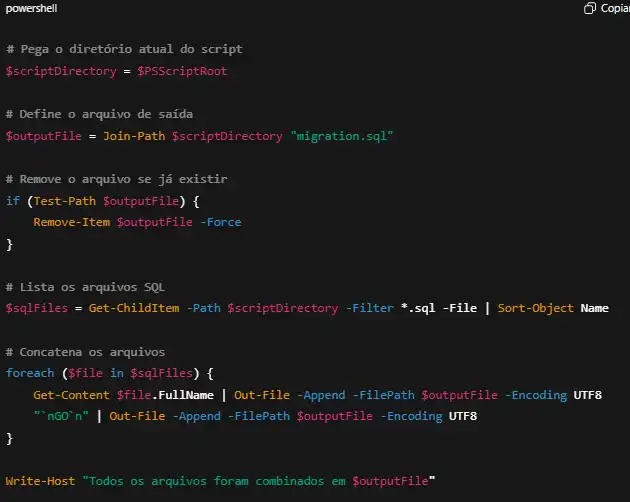Place cursor on "migration.sql" string

click(339, 135)
